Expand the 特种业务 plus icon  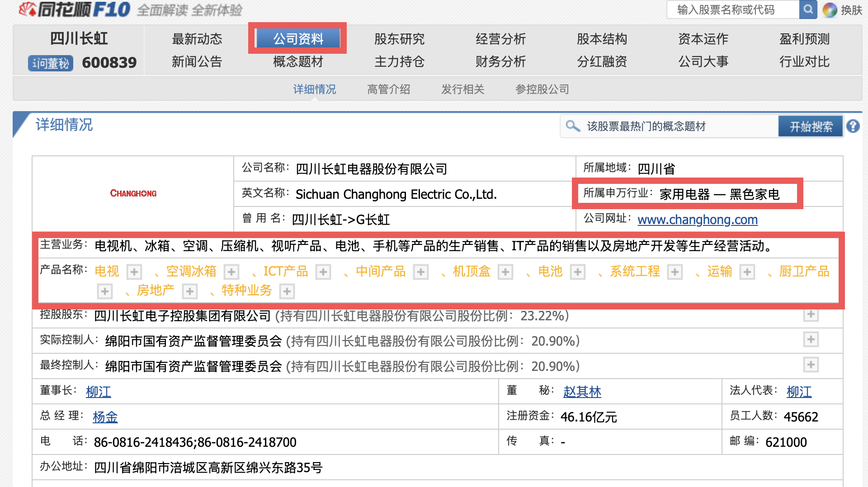click(x=287, y=291)
